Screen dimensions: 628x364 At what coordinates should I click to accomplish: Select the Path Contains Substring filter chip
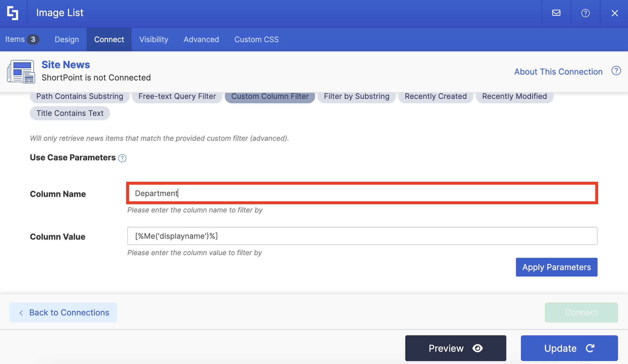click(80, 96)
